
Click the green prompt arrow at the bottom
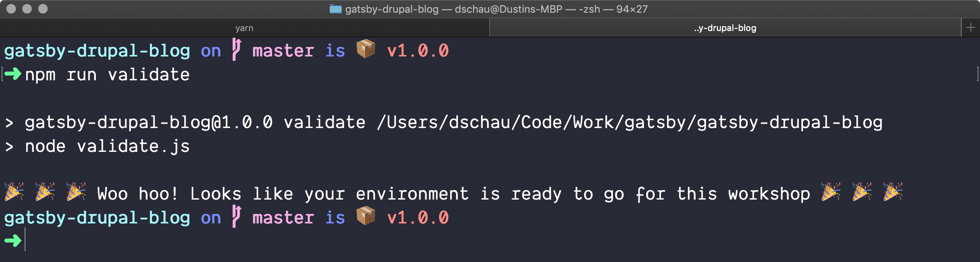13,241
